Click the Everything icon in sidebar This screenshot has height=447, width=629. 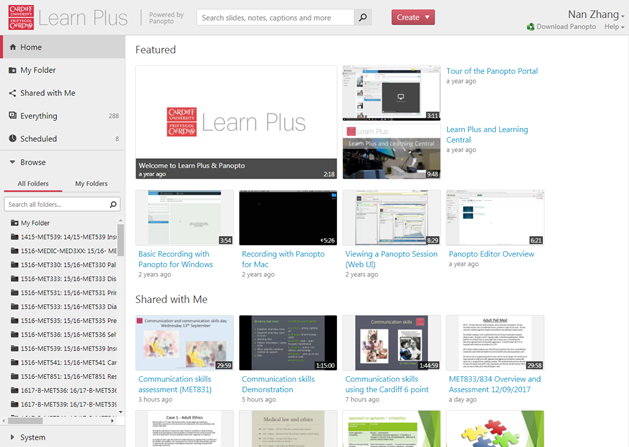click(x=13, y=116)
